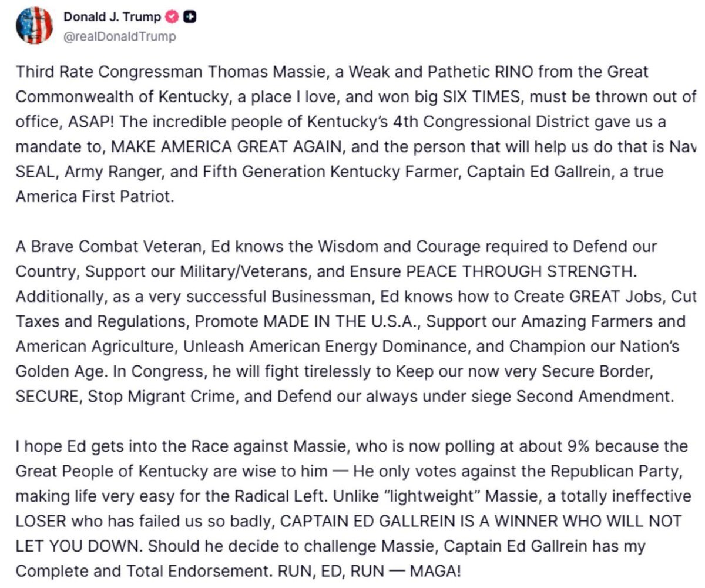Click the words "Second Amendment"
This screenshot has width=705, height=588.
[593, 396]
